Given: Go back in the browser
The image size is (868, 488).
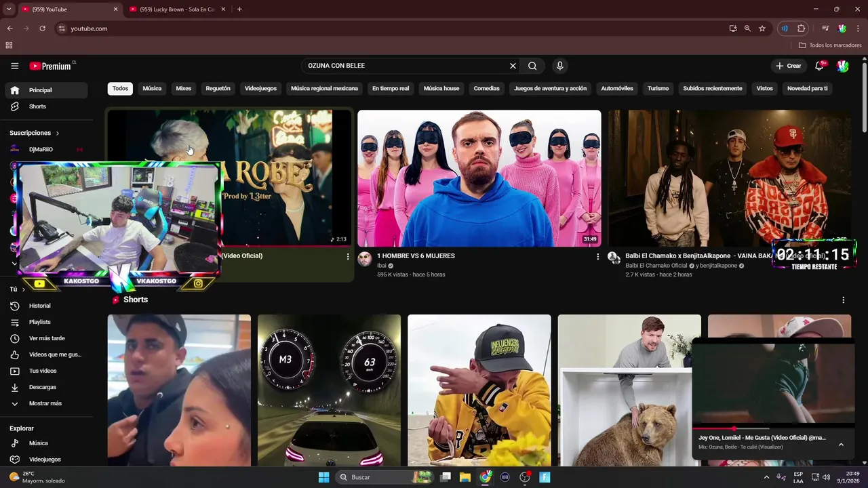Looking at the screenshot, I should point(9,28).
